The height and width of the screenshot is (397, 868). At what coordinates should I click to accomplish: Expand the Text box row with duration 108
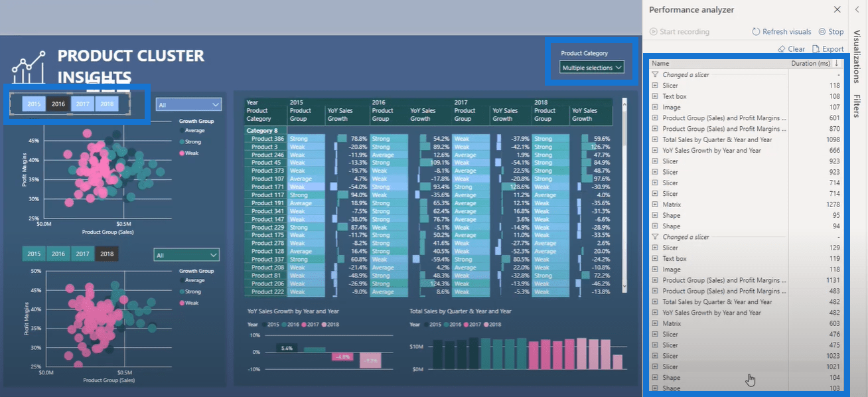pos(655,96)
